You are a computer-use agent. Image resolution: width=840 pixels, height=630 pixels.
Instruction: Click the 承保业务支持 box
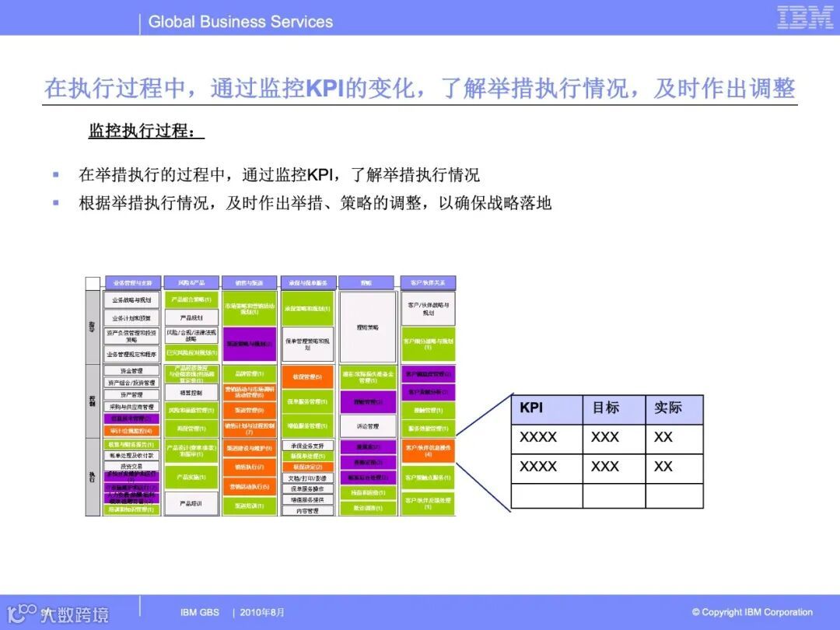[x=307, y=446]
